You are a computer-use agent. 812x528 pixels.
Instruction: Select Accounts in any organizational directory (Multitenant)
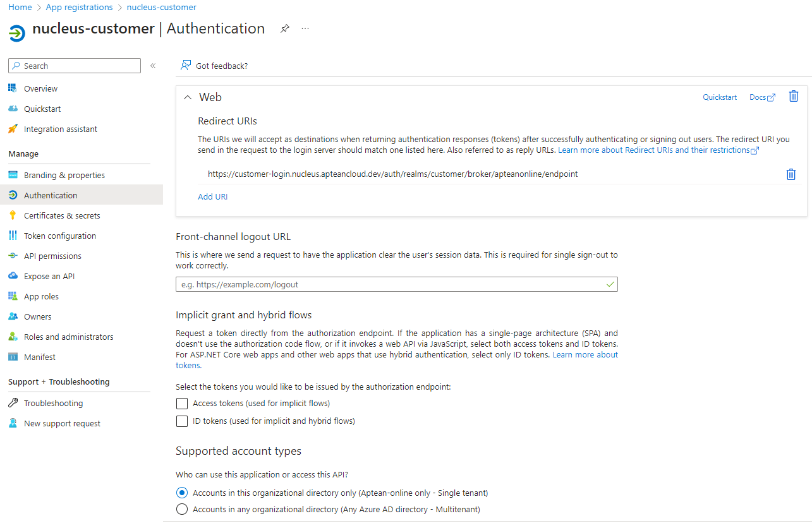pyautogui.click(x=182, y=510)
